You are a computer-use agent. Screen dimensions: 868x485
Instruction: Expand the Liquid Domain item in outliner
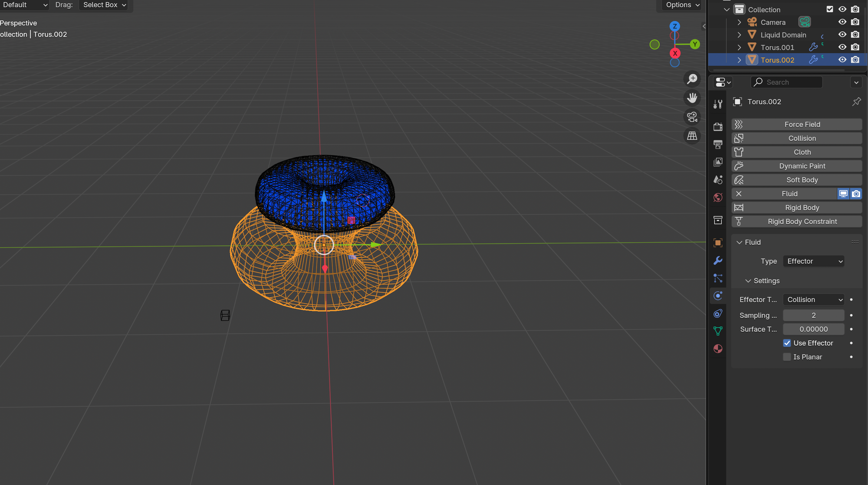tap(739, 34)
